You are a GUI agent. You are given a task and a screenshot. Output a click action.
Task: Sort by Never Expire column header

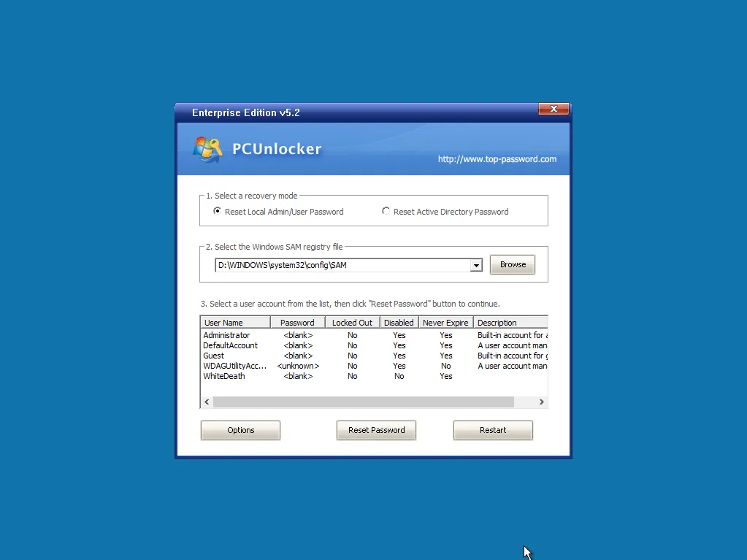(445, 323)
